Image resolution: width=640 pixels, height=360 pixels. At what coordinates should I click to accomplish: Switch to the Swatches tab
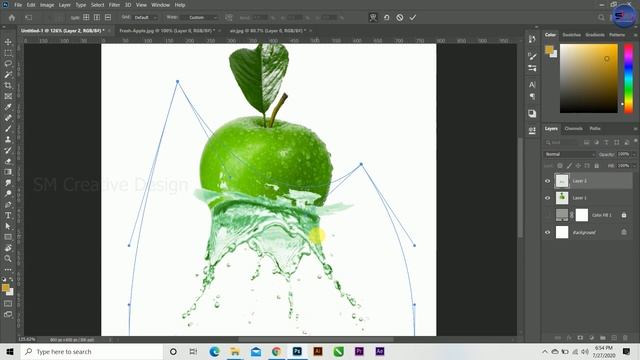571,35
